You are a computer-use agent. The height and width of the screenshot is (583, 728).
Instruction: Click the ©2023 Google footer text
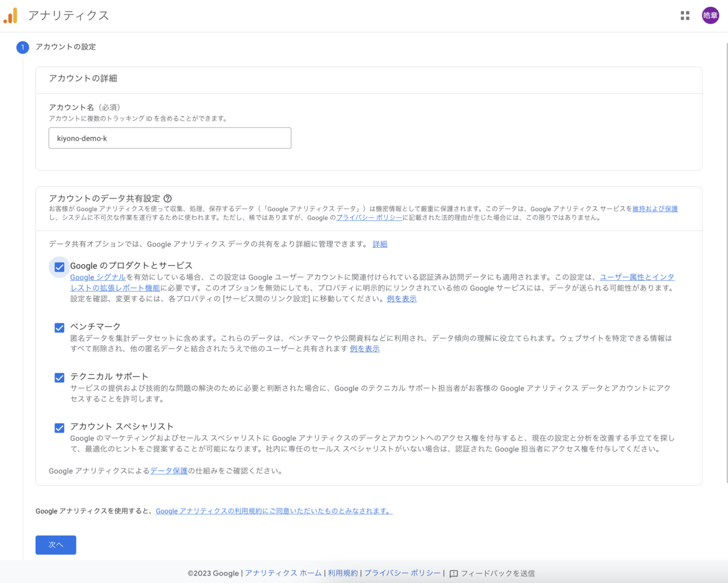214,573
